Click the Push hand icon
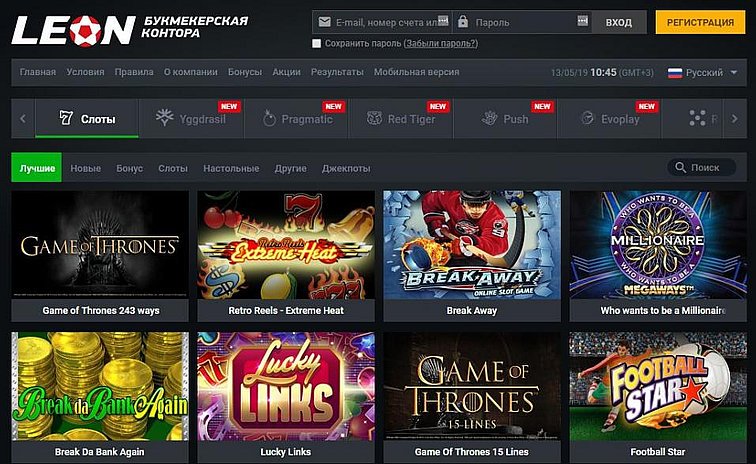This screenshot has width=756, height=464. point(489,118)
